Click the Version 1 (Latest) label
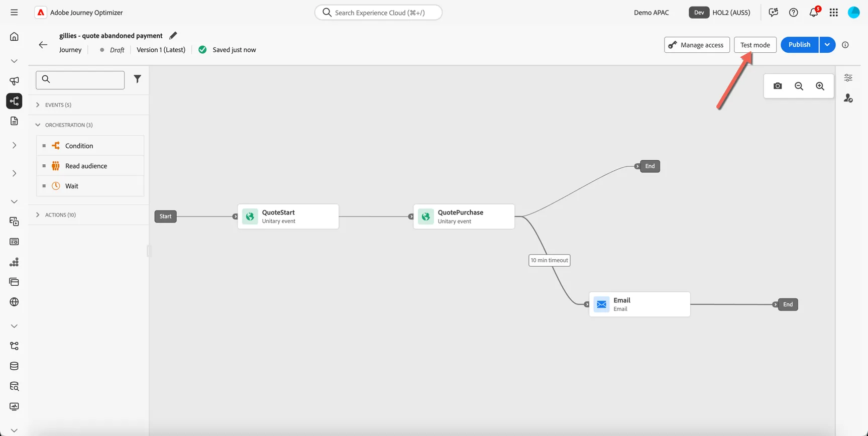Viewport: 868px width, 436px height. (161, 50)
